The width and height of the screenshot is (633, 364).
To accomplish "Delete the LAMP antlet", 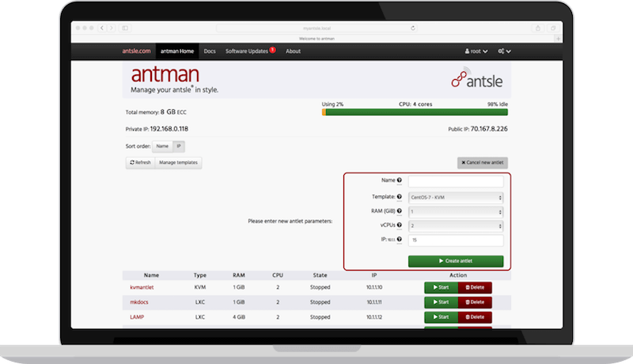I will coord(475,317).
